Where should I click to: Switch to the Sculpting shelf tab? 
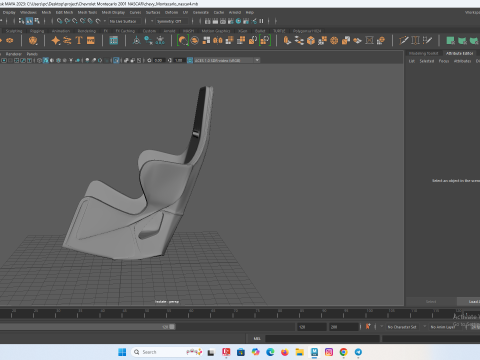point(14,31)
